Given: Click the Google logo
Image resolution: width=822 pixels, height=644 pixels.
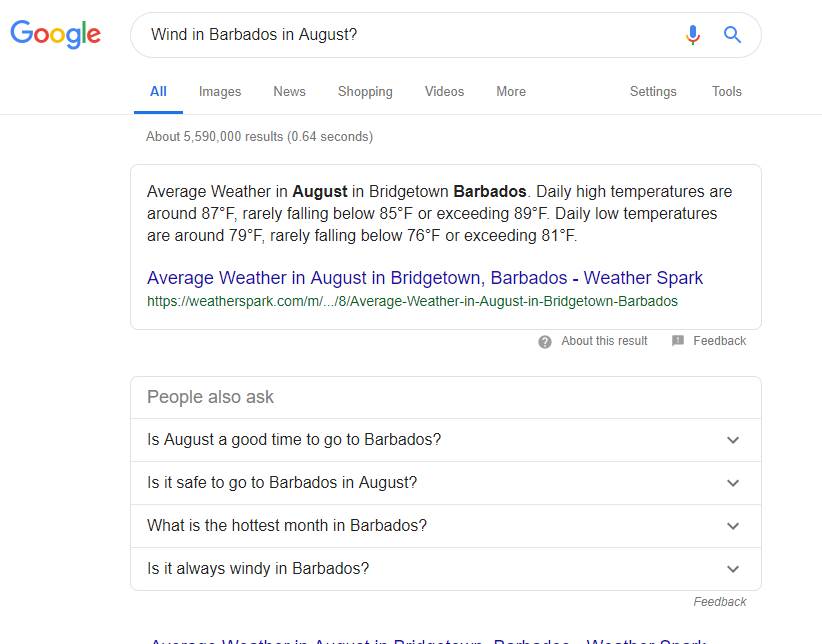Looking at the screenshot, I should coord(56,34).
